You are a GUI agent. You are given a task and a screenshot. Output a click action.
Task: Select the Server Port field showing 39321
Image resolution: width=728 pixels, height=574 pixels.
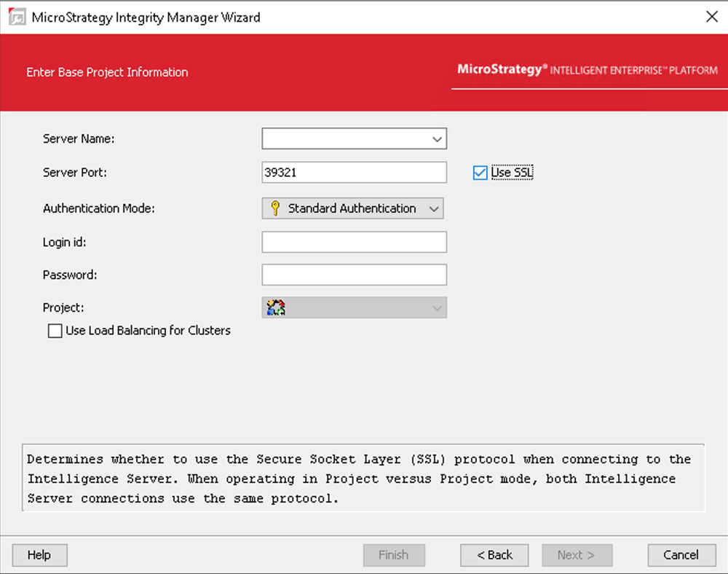[x=354, y=173]
